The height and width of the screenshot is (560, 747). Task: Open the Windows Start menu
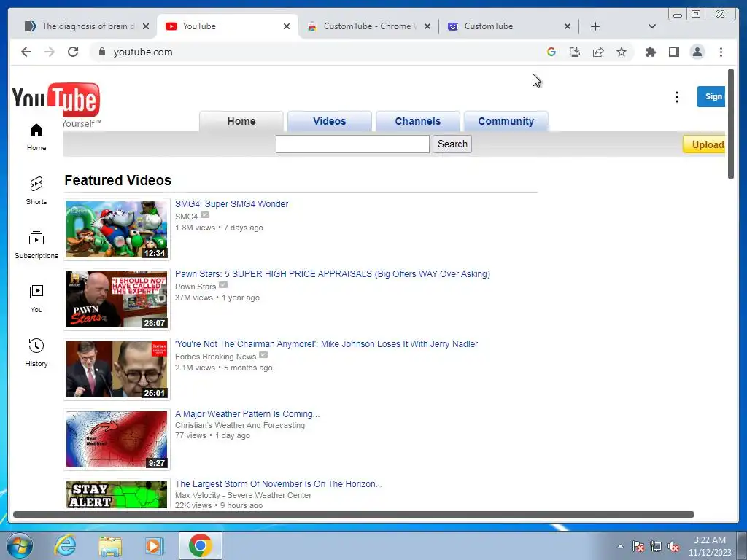coord(19,545)
